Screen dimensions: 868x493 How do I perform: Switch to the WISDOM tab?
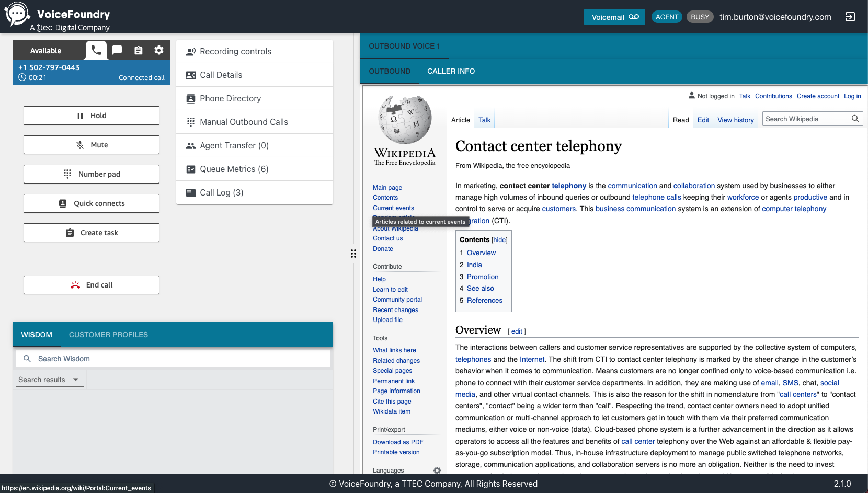pyautogui.click(x=37, y=335)
